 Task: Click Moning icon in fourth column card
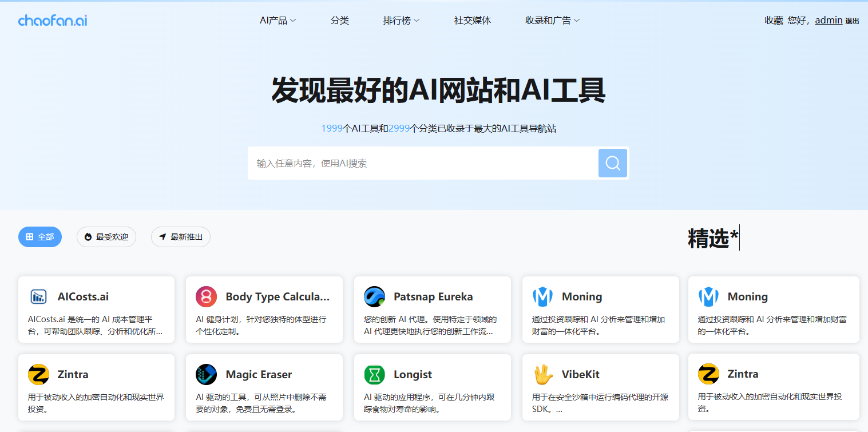pos(542,296)
